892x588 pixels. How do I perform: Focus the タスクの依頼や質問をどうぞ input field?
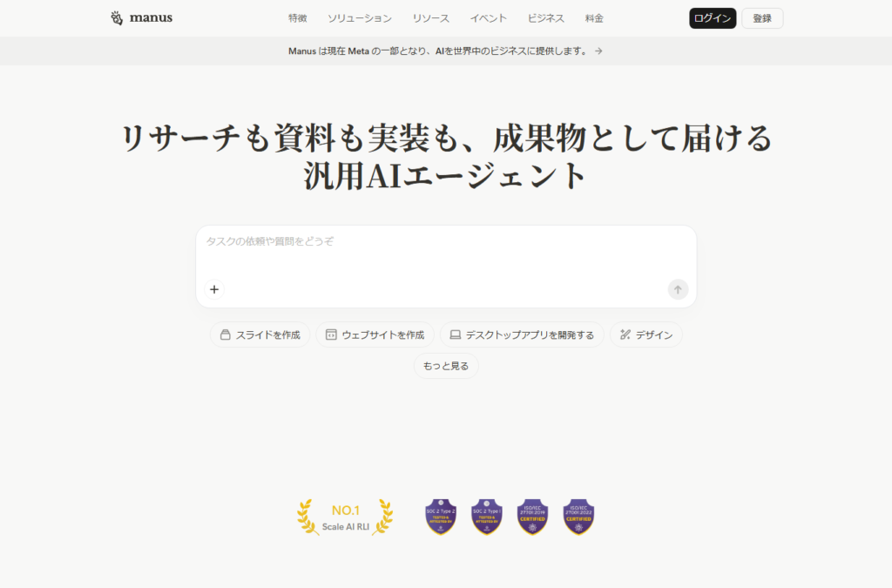[446, 267]
